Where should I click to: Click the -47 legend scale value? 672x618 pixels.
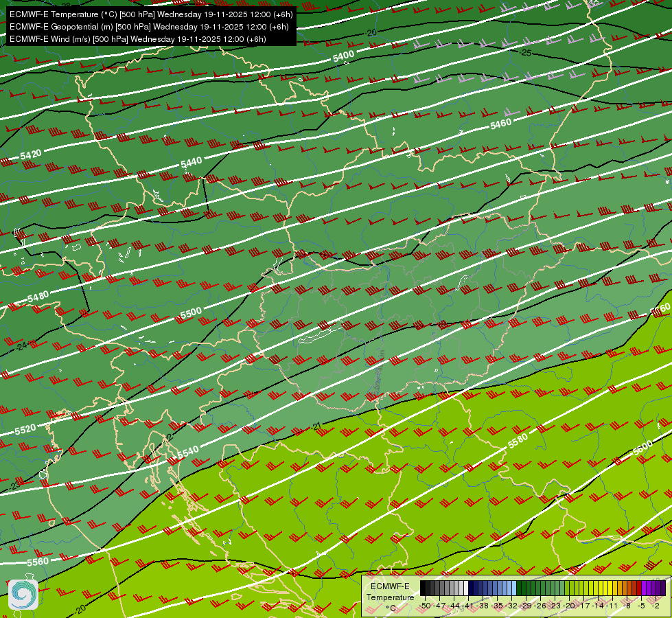pyautogui.click(x=439, y=606)
